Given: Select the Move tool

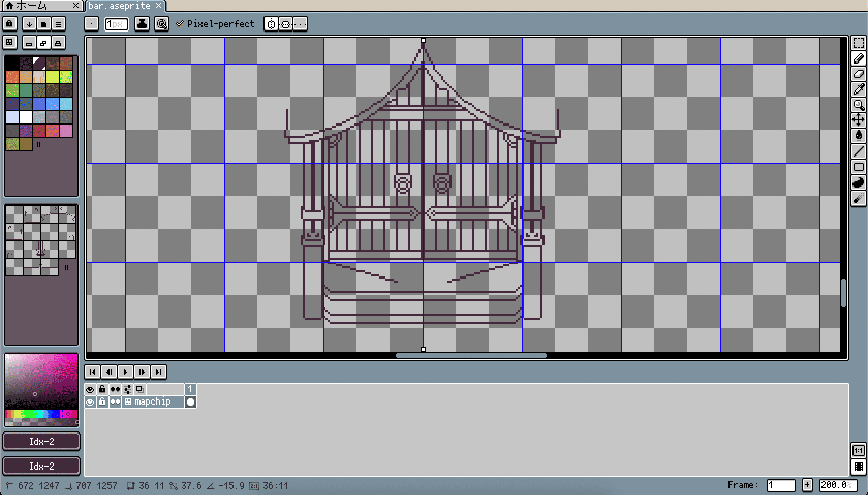Looking at the screenshot, I should [858, 120].
